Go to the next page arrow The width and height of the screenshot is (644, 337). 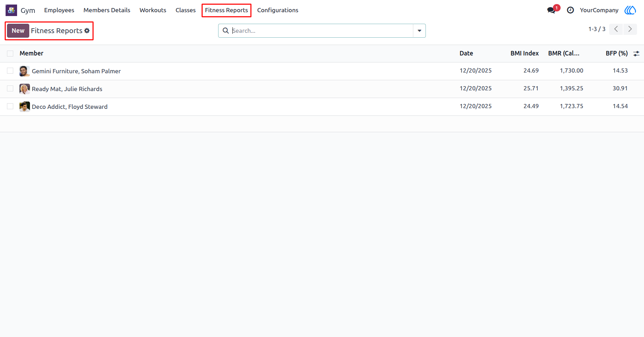(x=630, y=29)
